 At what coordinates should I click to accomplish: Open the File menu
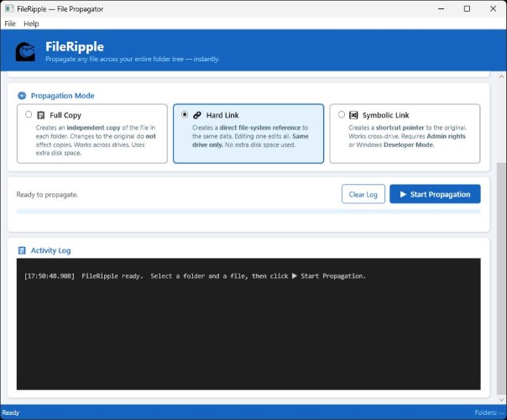(x=10, y=24)
